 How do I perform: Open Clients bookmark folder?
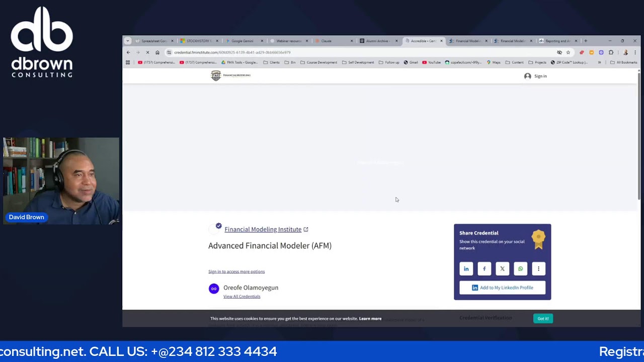click(x=271, y=62)
